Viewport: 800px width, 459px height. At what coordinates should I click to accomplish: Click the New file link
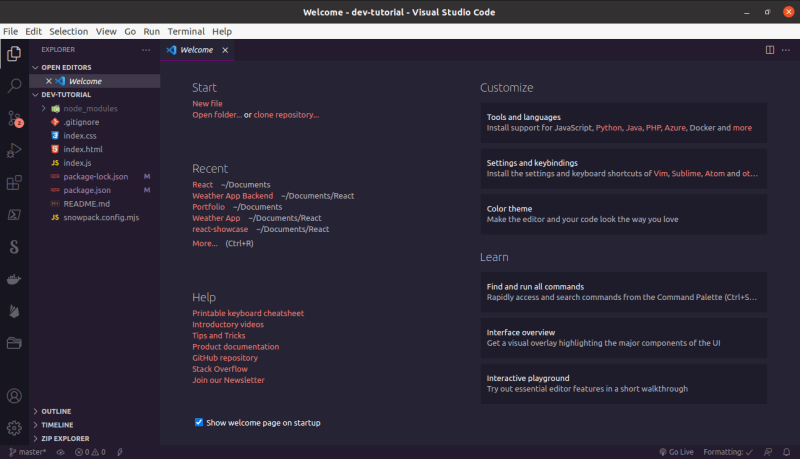tap(207, 104)
